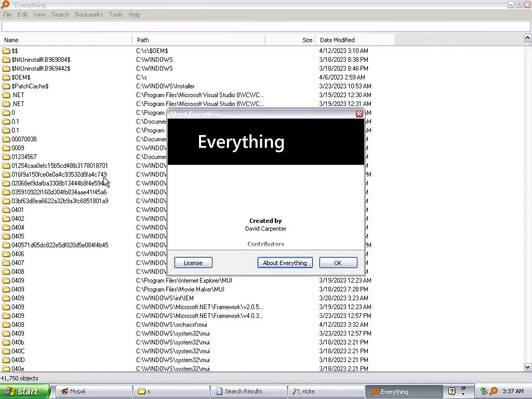The image size is (532, 399).
Task: Click small restore icon in the taskbar
Action: 463,389
